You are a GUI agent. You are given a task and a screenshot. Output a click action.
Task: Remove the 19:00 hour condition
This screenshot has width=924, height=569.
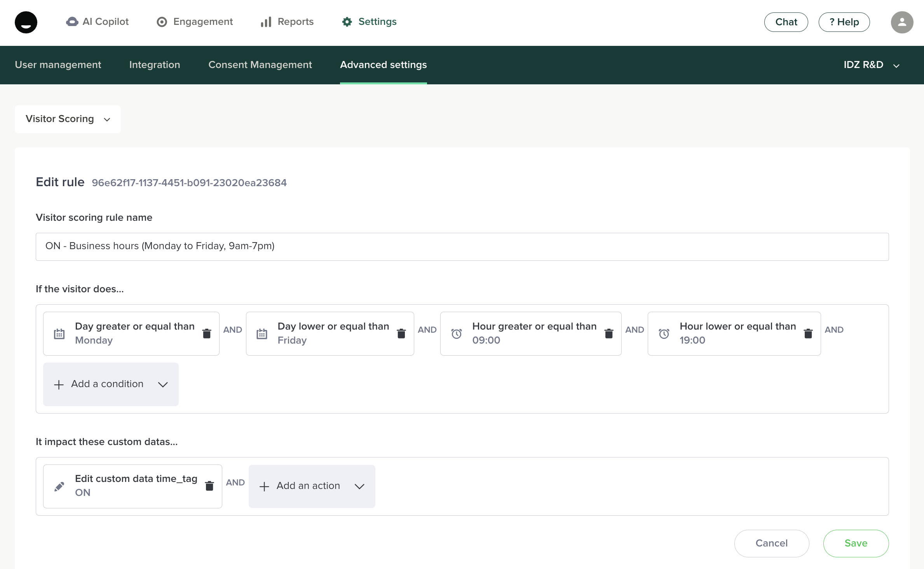click(x=808, y=333)
